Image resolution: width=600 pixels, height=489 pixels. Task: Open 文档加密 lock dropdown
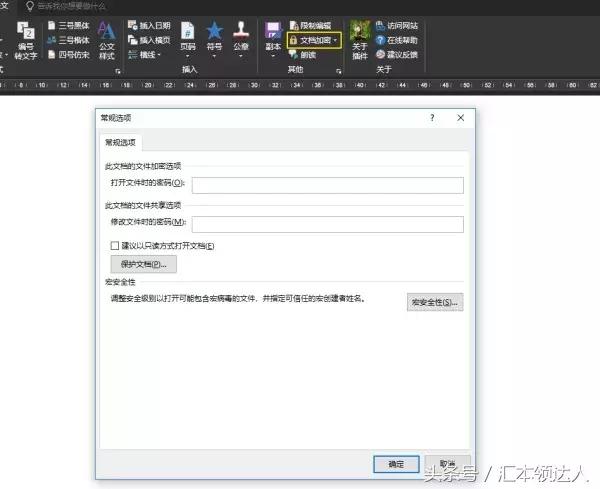(x=314, y=40)
